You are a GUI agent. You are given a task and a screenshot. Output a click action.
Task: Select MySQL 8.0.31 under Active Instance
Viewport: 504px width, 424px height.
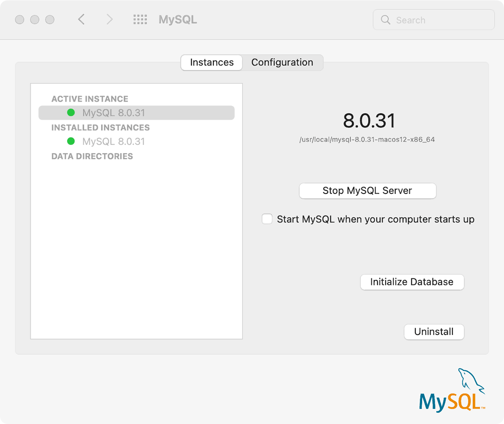114,113
